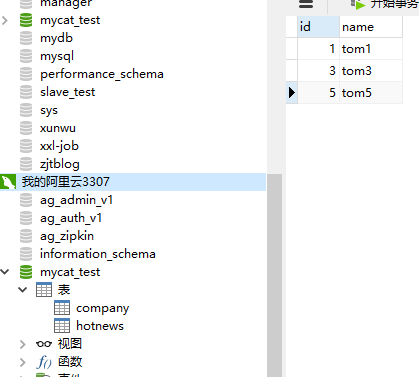Click the 视图 views glasses icon

click(44, 344)
